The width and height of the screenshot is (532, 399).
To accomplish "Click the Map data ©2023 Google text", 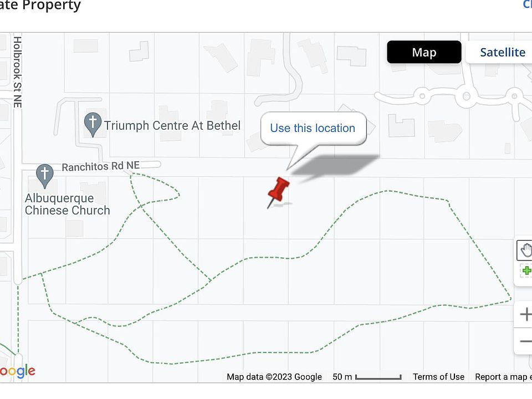I will coord(274,377).
